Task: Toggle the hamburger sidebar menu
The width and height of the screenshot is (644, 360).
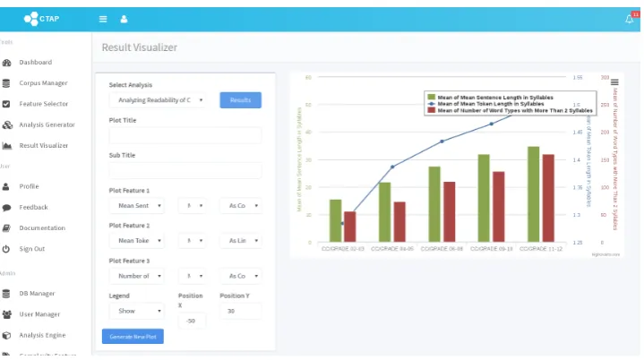Action: click(103, 19)
